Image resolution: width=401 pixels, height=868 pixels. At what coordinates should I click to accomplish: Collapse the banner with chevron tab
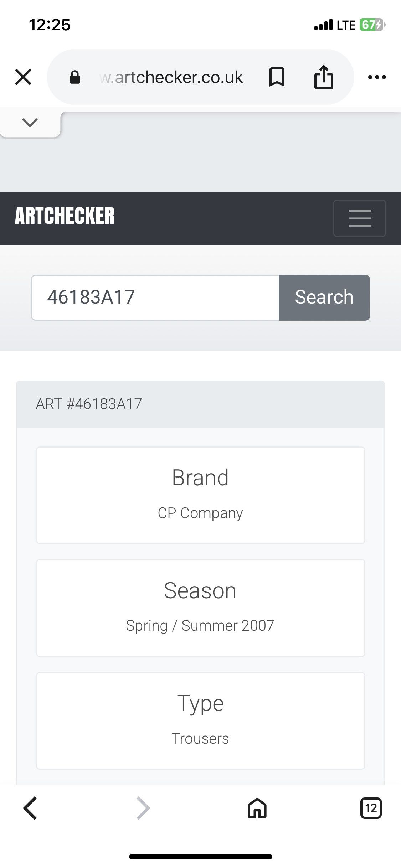coord(30,123)
